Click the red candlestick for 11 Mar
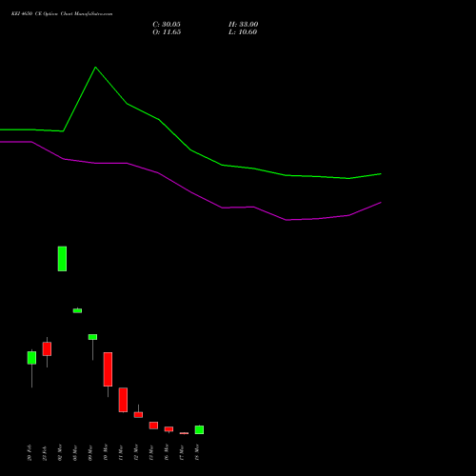The width and height of the screenshot is (476, 476). 123,400
